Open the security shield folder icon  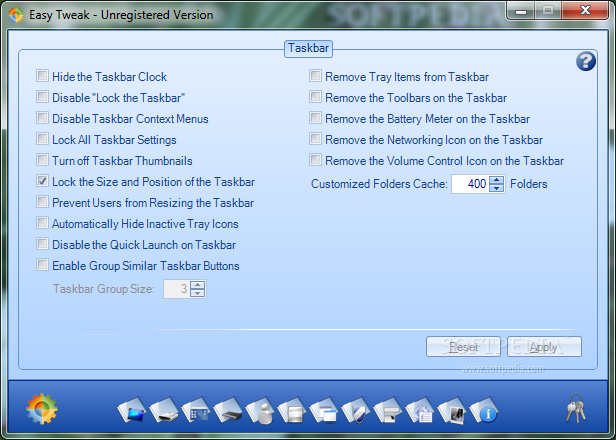point(356,410)
